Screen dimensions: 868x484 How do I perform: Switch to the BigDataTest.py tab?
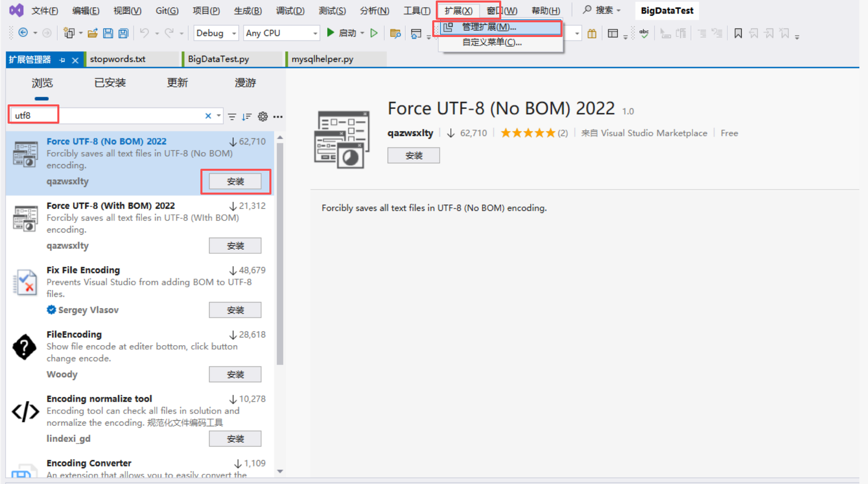219,59
